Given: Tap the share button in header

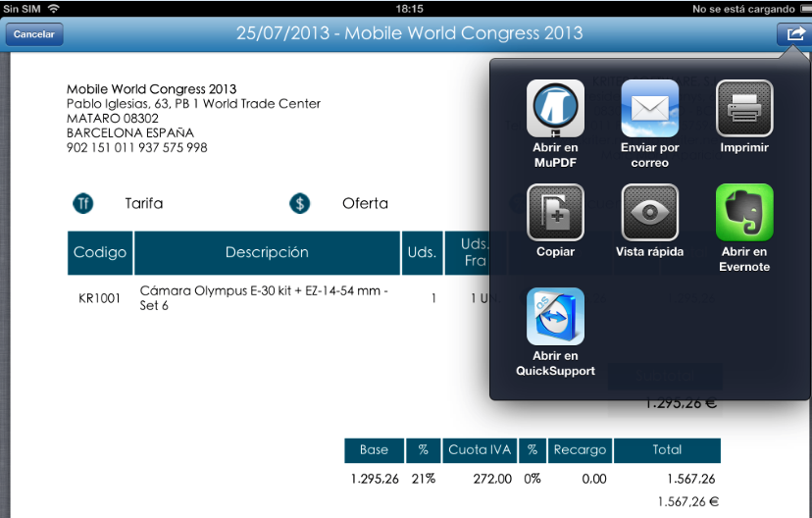Looking at the screenshot, I should tap(794, 34).
